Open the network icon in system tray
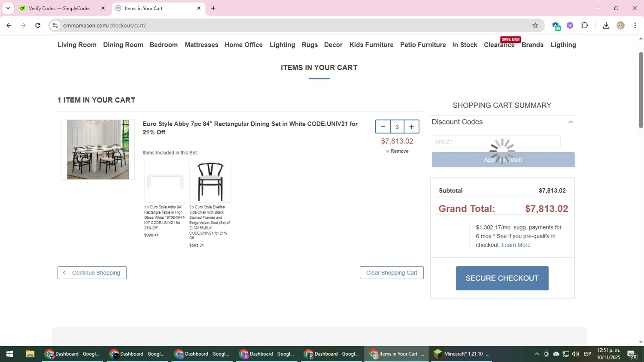Viewport: 644px width, 362px height. [566, 354]
